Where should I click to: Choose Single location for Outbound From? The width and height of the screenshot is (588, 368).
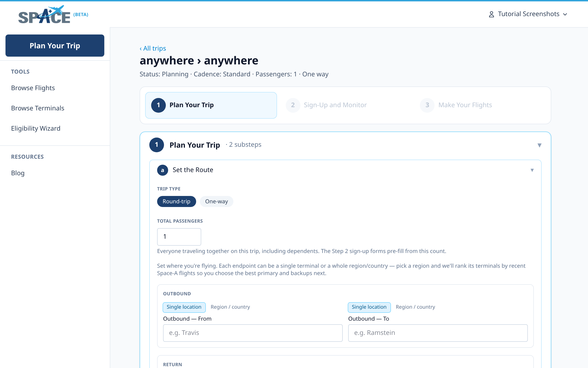184,307
